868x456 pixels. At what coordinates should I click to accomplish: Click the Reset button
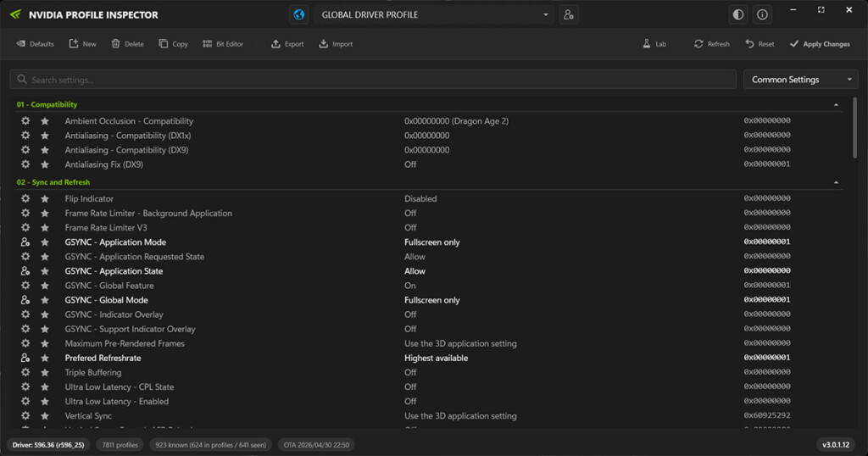click(x=759, y=44)
